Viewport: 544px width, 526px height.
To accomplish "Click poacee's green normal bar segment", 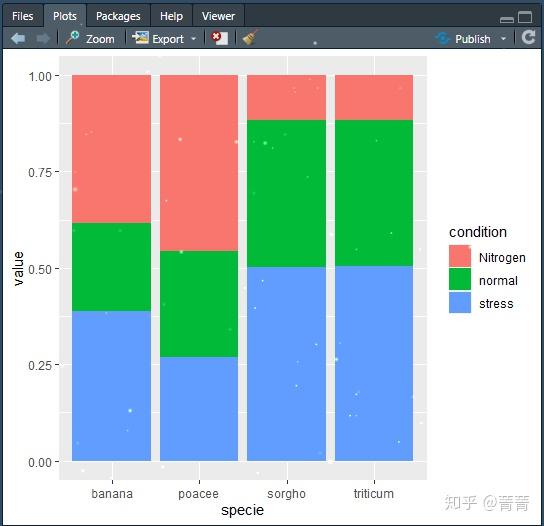I will (199, 304).
